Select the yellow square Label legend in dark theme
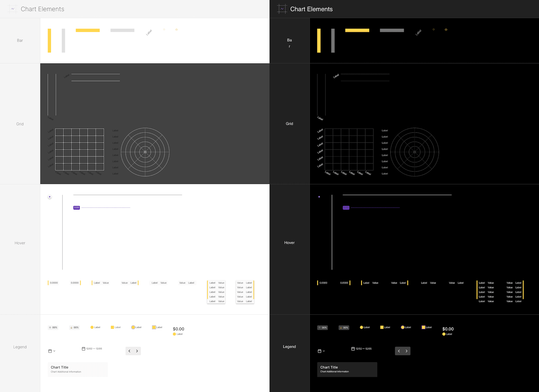The height and width of the screenshot is (392, 539). pos(385,327)
